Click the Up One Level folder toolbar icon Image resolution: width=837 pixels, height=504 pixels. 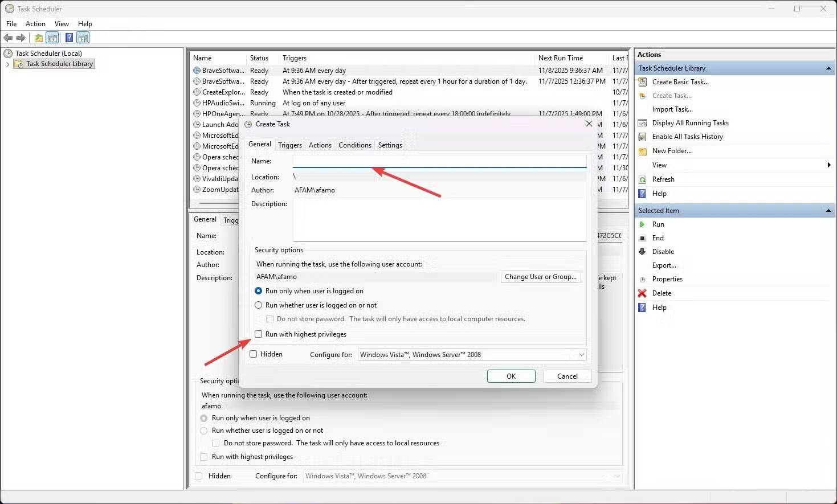click(38, 38)
